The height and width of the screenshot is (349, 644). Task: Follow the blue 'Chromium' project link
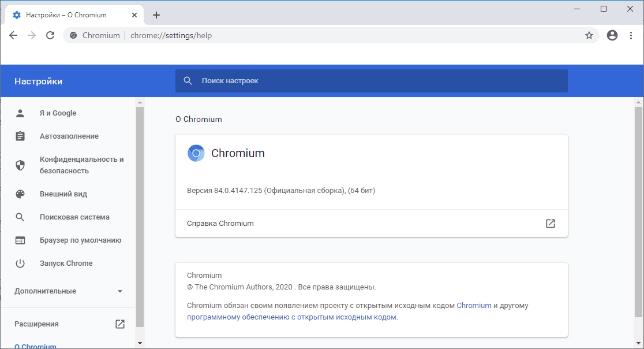(474, 306)
